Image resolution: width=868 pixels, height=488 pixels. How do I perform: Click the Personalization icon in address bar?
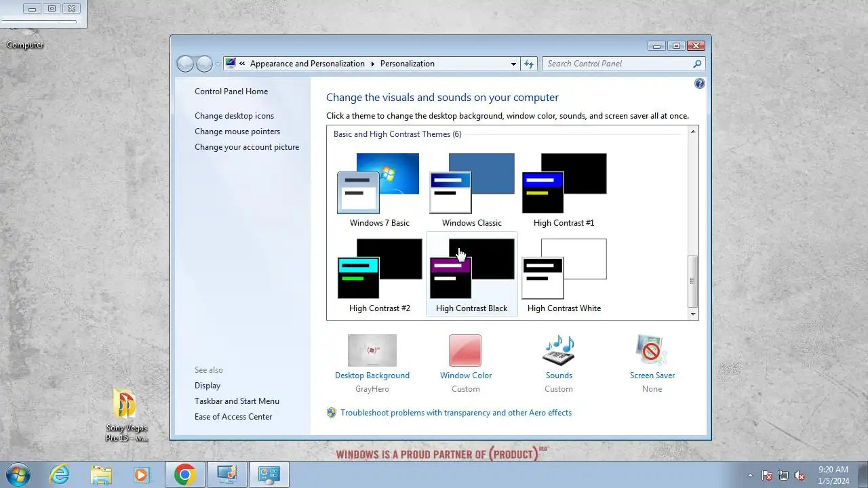click(x=231, y=63)
